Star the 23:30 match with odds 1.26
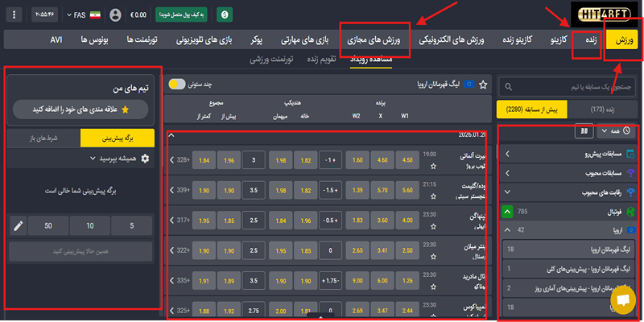The image size is (644, 322). click(x=433, y=287)
